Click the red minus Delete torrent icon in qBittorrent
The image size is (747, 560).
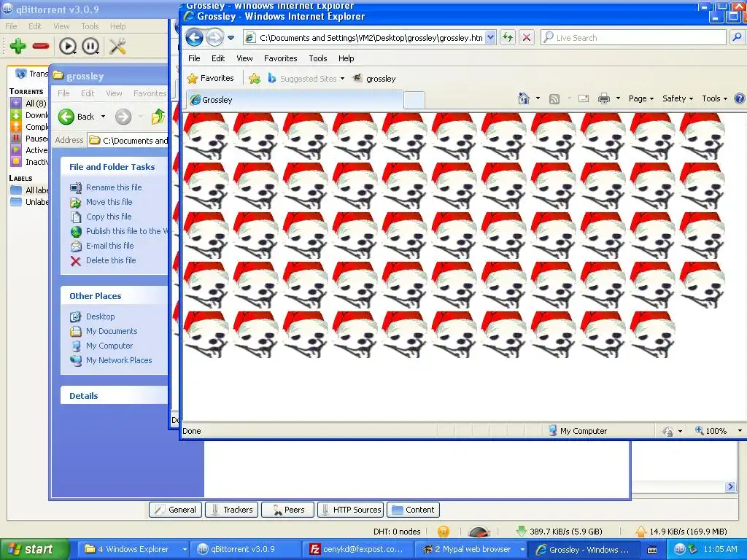tap(41, 46)
